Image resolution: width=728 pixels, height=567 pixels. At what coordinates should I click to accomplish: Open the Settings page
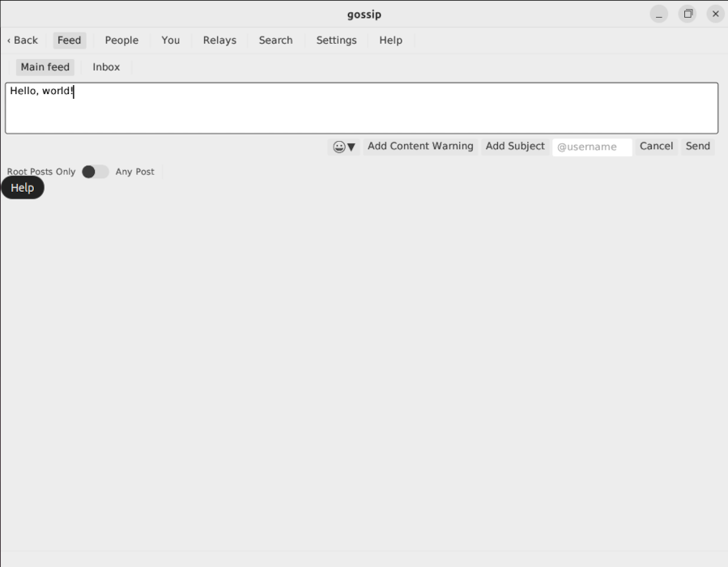[x=336, y=40]
